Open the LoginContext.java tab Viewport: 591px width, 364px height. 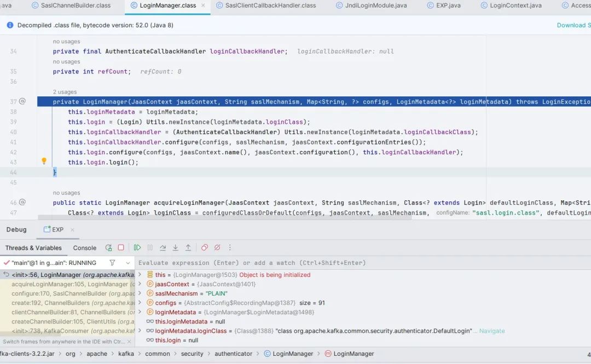click(511, 5)
